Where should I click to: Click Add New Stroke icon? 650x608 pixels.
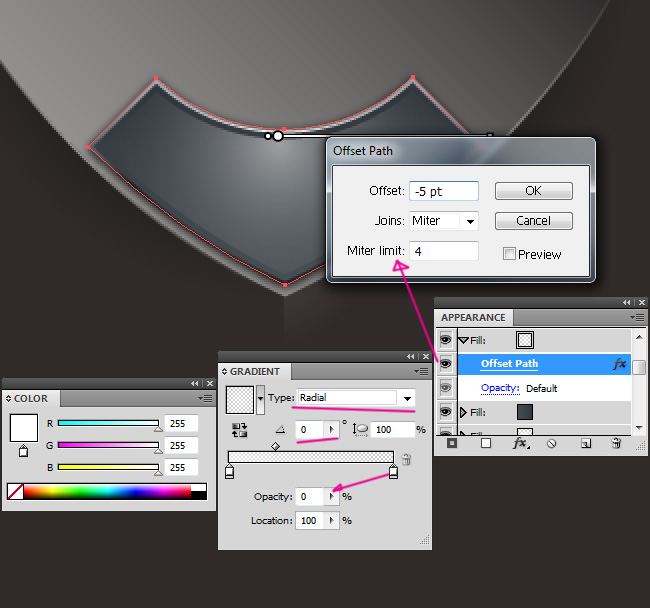coord(454,442)
